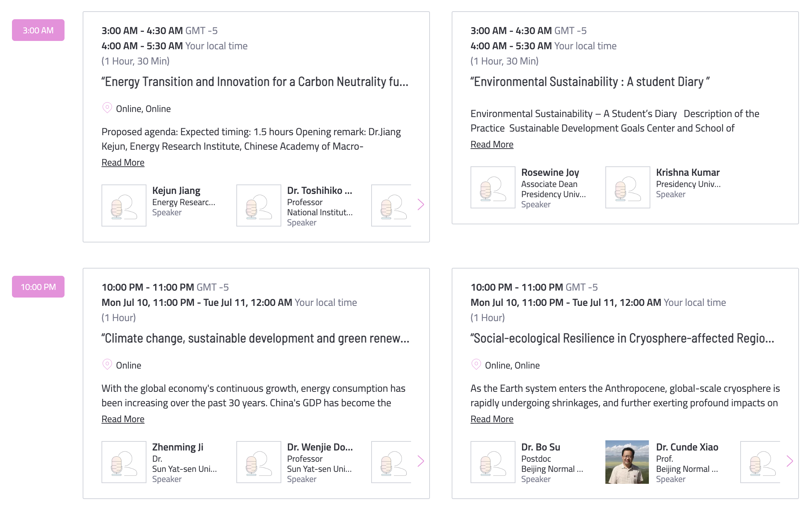Open Read More for Climate change session
The height and width of the screenshot is (511, 812).
pyautogui.click(x=123, y=419)
